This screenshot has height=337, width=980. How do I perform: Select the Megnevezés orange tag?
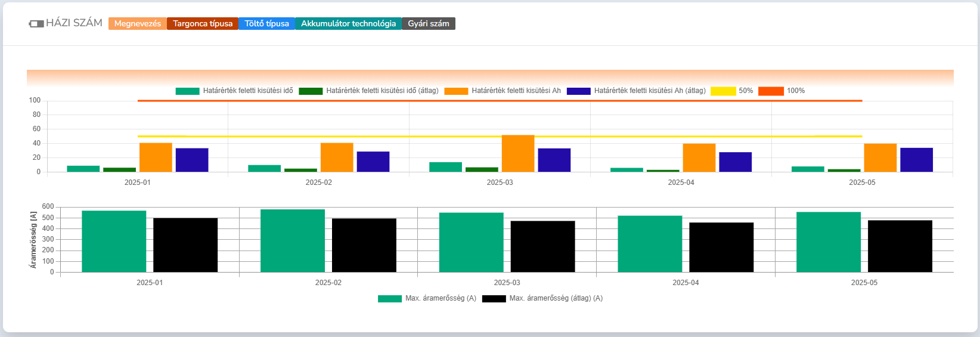138,24
